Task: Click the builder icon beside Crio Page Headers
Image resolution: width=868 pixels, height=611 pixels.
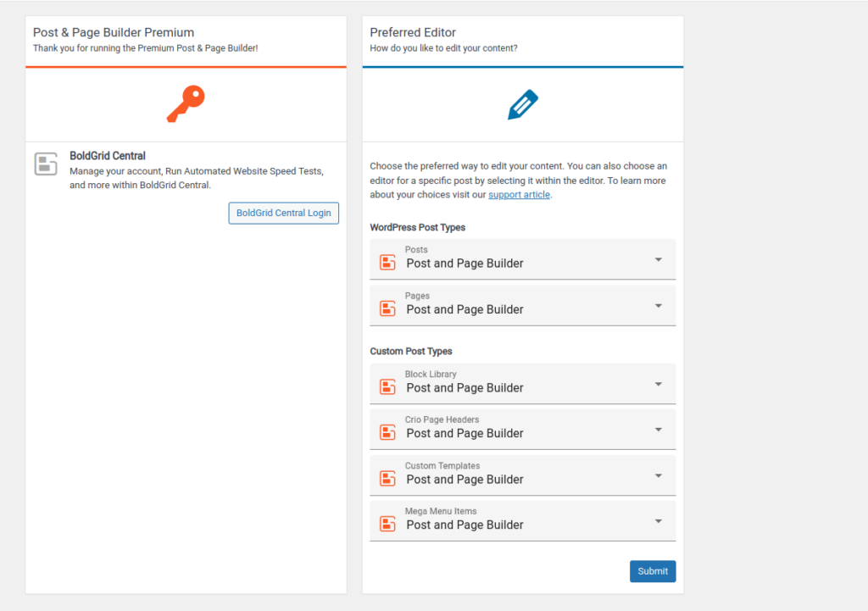Action: pyautogui.click(x=387, y=433)
